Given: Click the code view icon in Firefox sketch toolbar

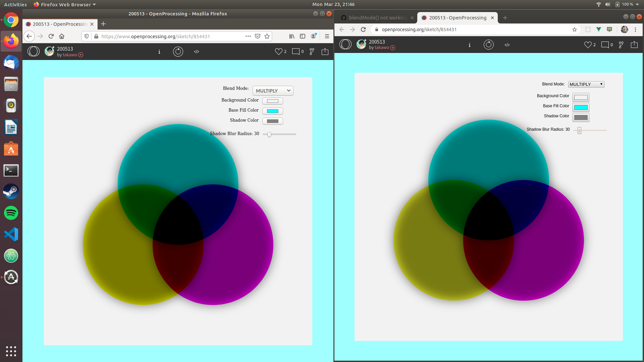Looking at the screenshot, I should tap(197, 52).
